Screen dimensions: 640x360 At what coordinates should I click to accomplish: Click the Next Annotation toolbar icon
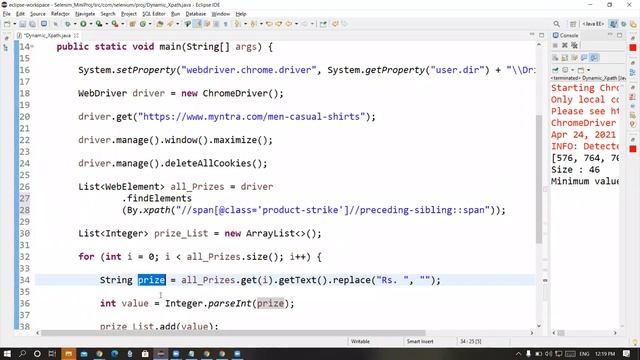click(x=237, y=24)
